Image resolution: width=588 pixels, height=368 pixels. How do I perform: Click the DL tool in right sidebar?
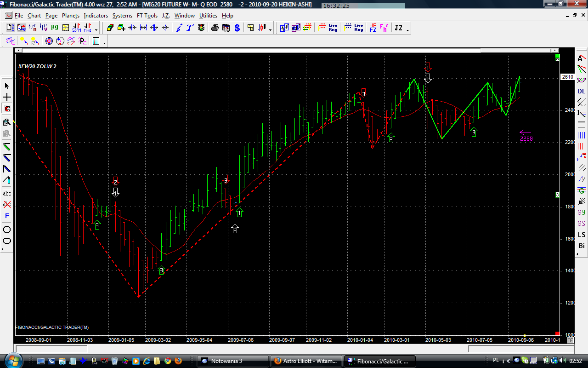(582, 91)
